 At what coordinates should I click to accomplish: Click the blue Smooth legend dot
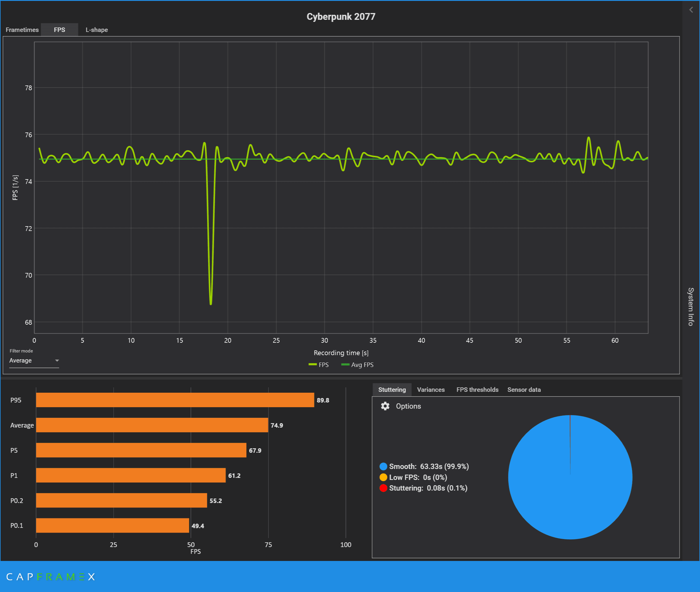point(383,467)
